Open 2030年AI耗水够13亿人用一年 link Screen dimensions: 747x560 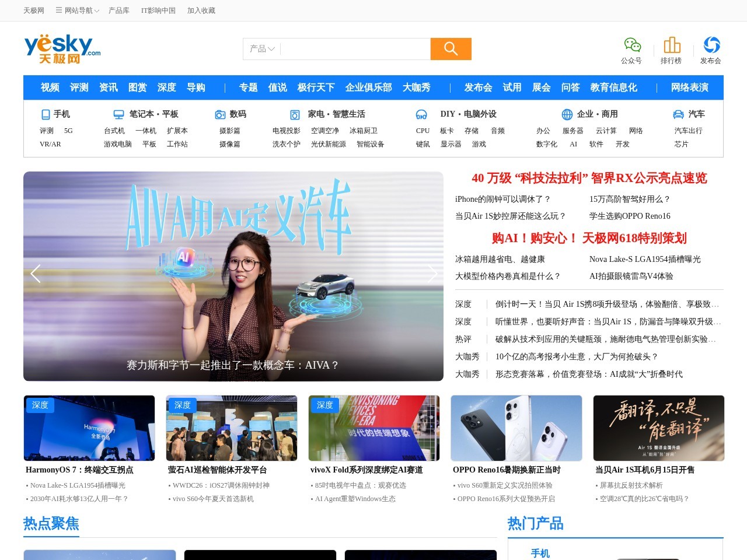click(x=79, y=499)
